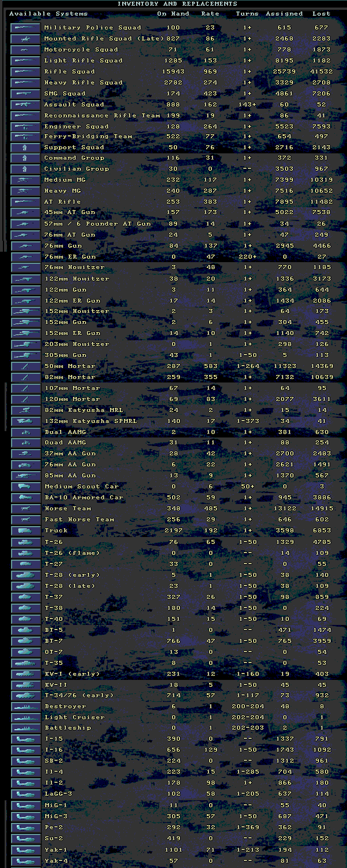Select the Civilian Group row name
Viewport: 347px width, 868px height.
[x=76, y=169]
